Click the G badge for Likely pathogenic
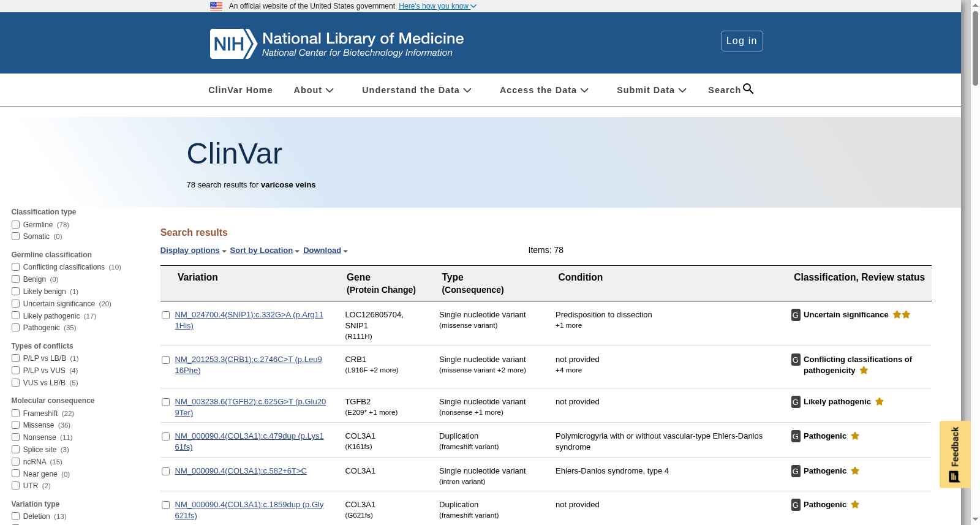The height and width of the screenshot is (525, 980). point(796,402)
